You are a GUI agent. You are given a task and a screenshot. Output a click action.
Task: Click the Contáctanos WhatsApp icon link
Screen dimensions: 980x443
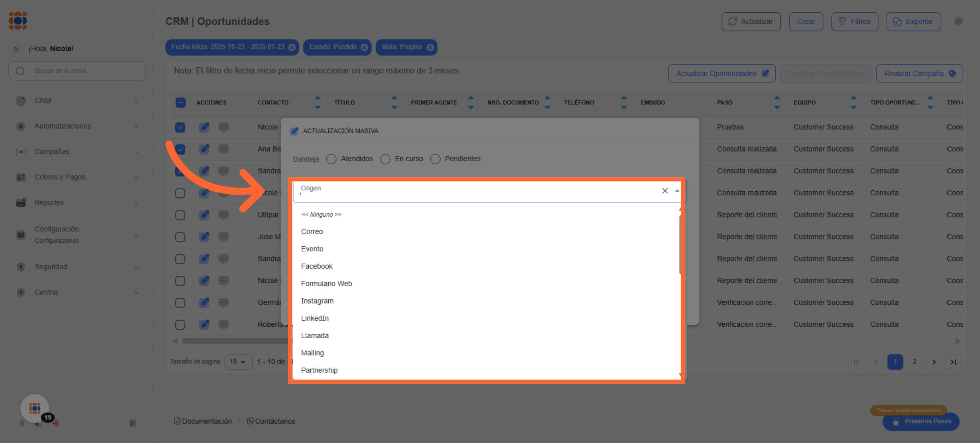tap(250, 421)
